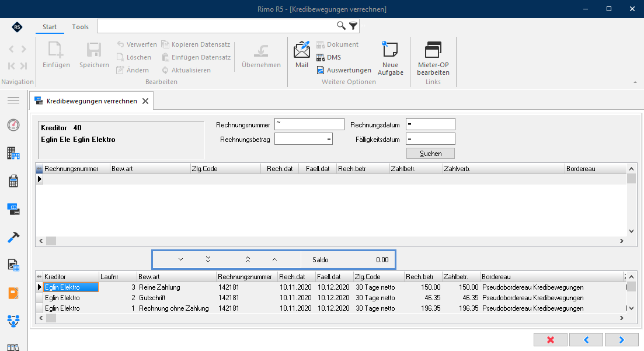Screen dimensions: 644x351
Task: Close the Kredibewegungen verrechnen tab
Action: coord(145,101)
